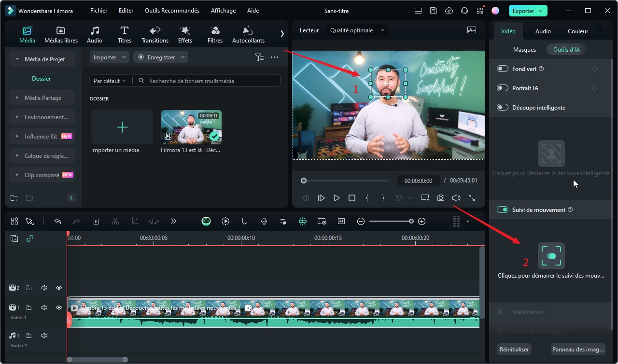
Task: Zoom out timeline with minus icon
Action: (361, 221)
